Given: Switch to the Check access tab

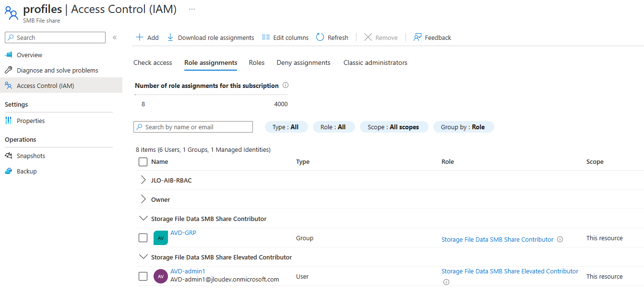Looking at the screenshot, I should pos(153,62).
